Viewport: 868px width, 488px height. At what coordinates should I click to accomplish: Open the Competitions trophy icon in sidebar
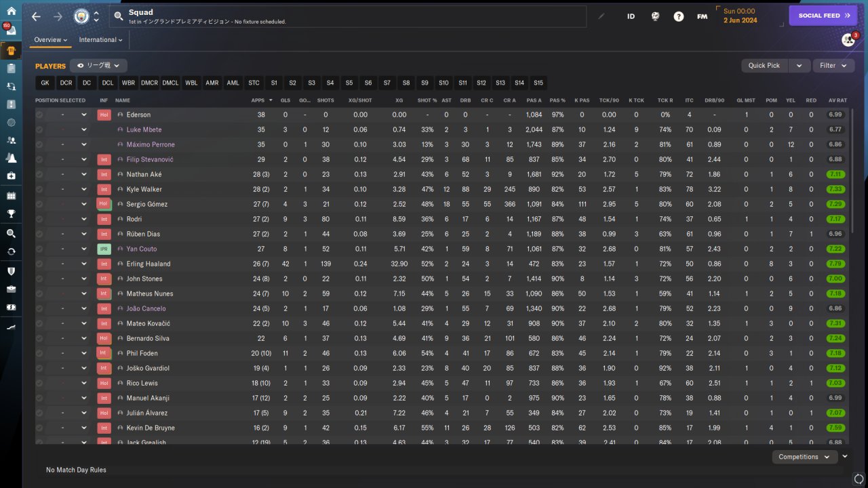pos(11,214)
